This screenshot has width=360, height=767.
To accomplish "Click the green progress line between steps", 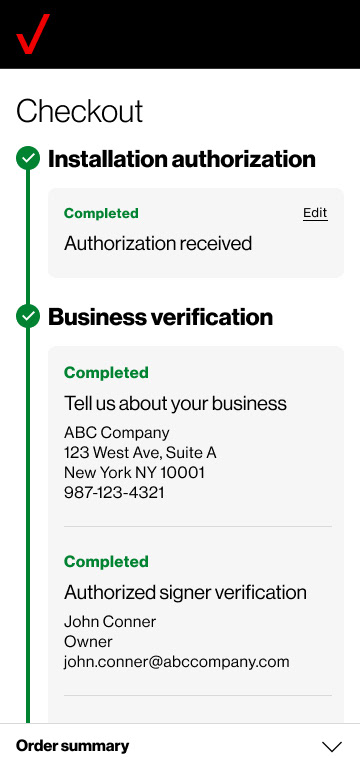I will point(28,238).
